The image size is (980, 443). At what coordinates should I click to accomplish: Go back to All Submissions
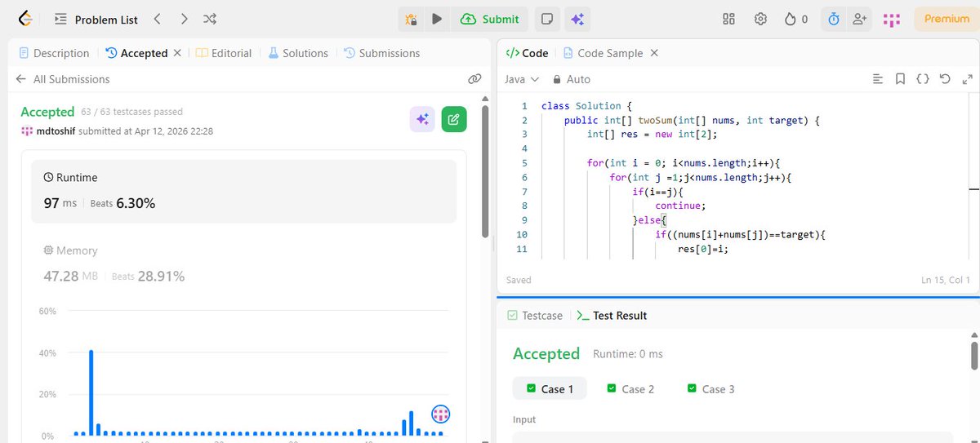coord(63,79)
